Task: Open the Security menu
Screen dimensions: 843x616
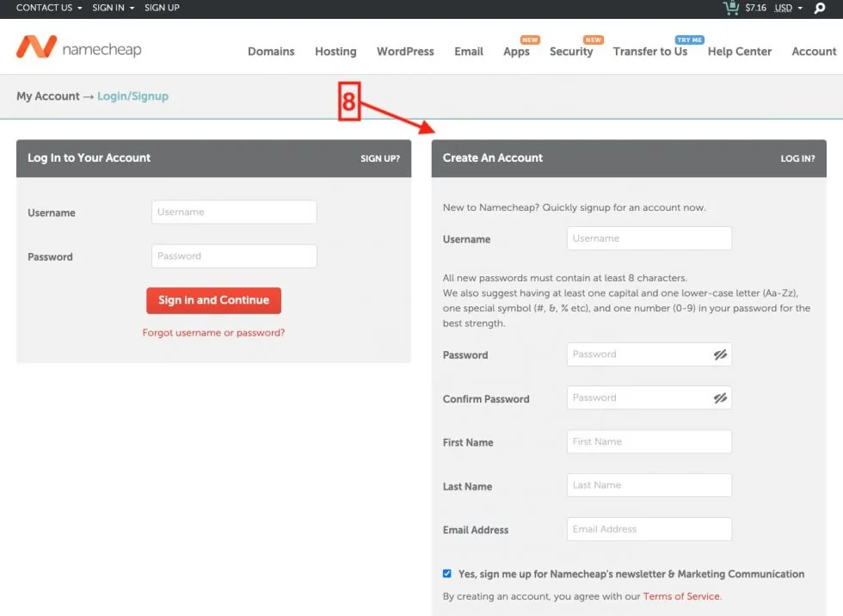Action: coord(571,52)
